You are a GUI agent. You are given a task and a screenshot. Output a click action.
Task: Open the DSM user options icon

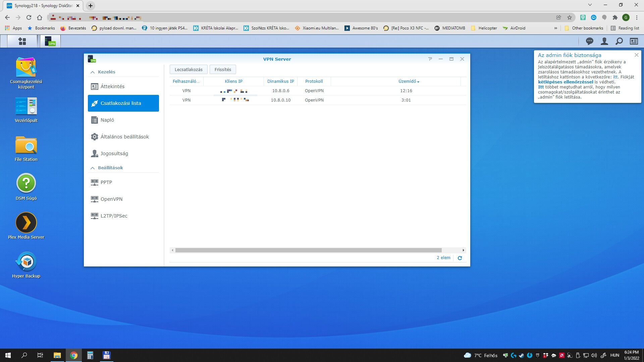(604, 41)
